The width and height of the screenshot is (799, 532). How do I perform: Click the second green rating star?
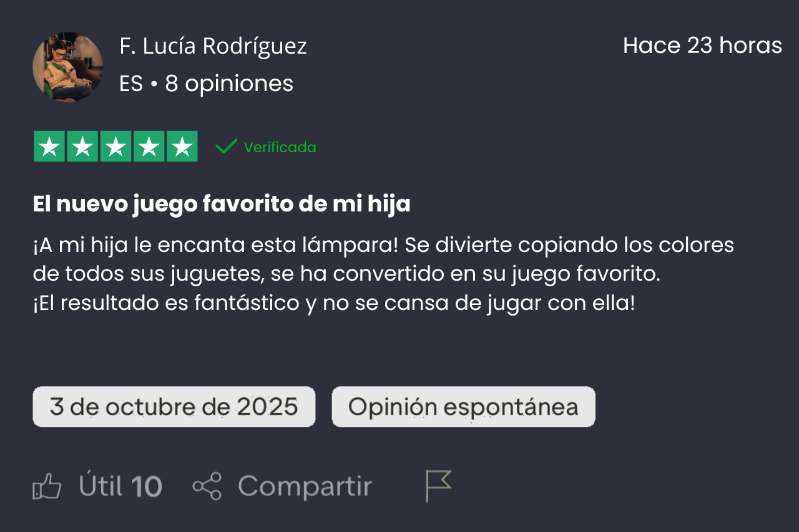(82, 147)
